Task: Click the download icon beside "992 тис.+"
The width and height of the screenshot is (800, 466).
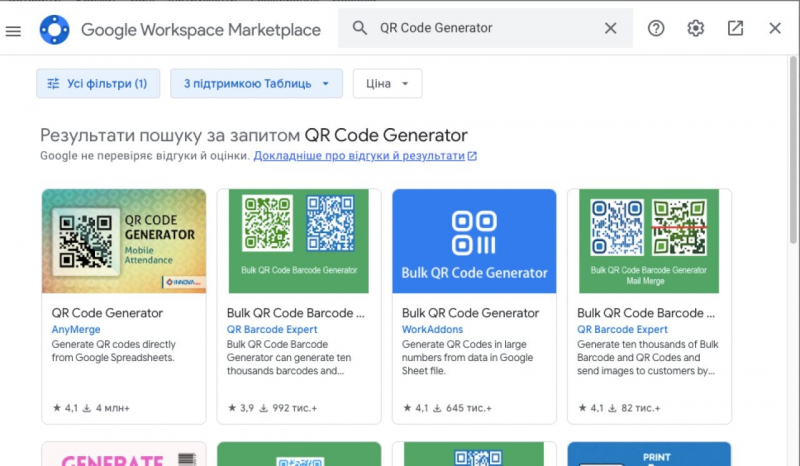Action: (x=263, y=408)
